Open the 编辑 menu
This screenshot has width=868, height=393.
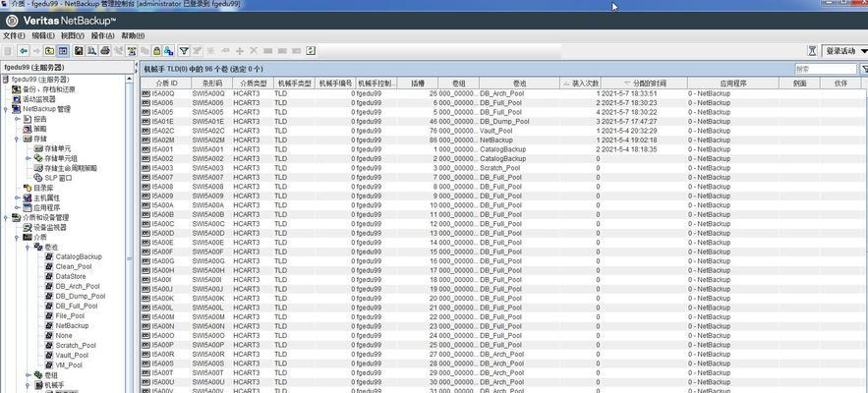click(43, 35)
